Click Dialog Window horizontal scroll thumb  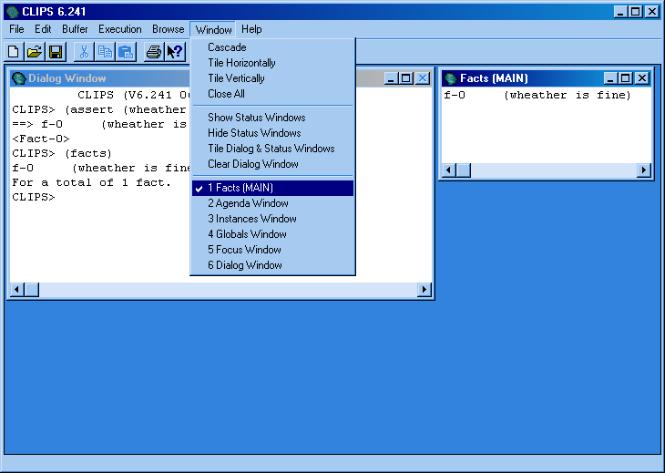click(x=31, y=290)
